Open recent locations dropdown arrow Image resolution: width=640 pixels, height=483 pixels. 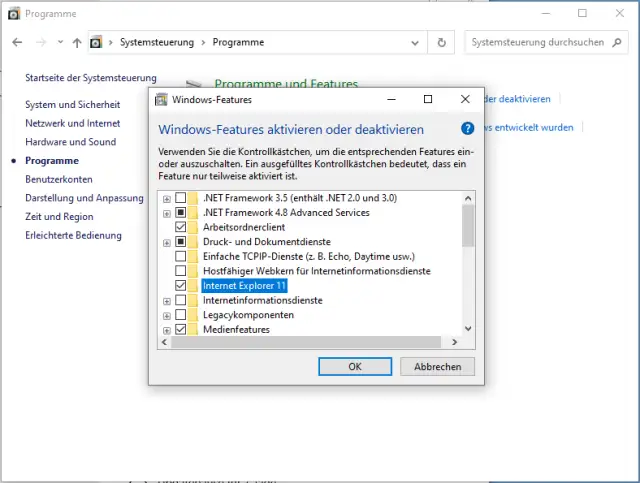[60, 42]
